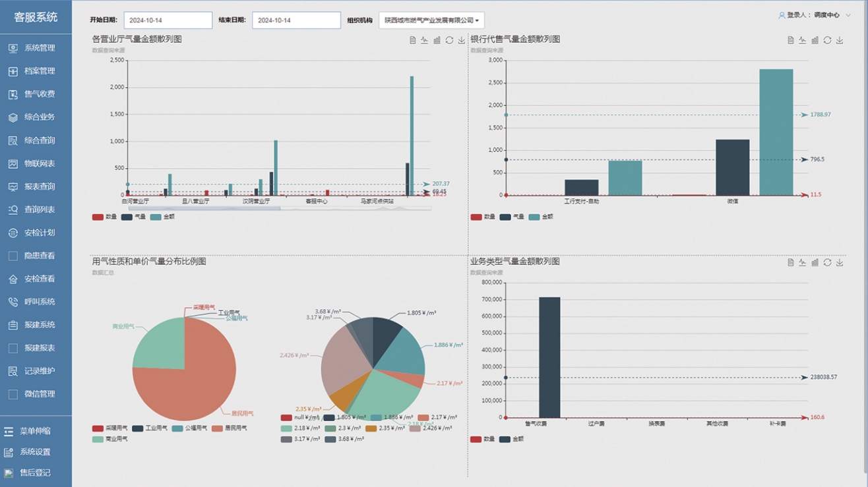Viewport: 868px width, 487px height.
Task: Toggle 居民用气 legend under the pie chart
Action: pyautogui.click(x=230, y=428)
